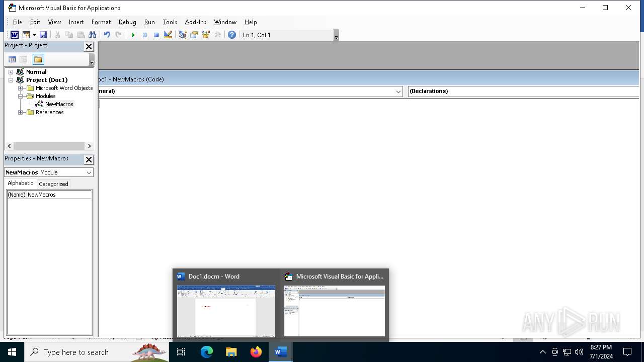Open the Object dropdown in code window

click(398, 92)
